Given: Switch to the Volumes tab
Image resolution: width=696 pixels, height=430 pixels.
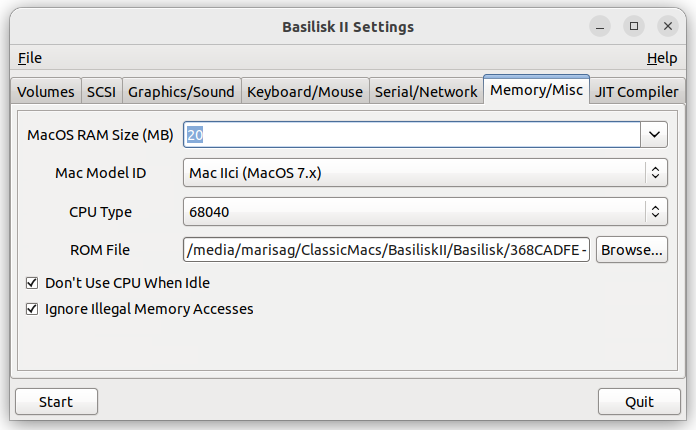Looking at the screenshot, I should pyautogui.click(x=46, y=91).
